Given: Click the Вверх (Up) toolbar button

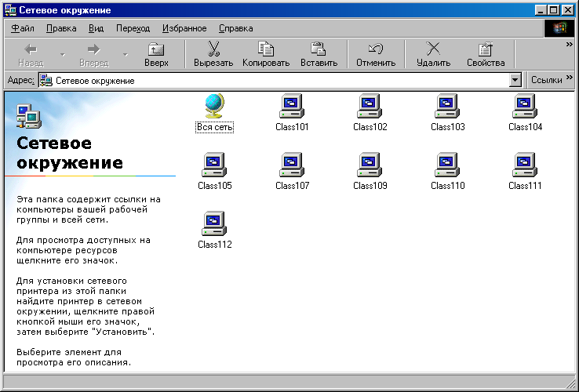Looking at the screenshot, I should coord(156,54).
